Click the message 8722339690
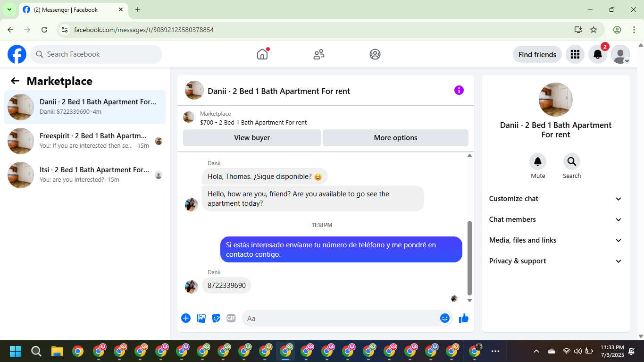Screen dimensions: 644x362 pyautogui.click(x=226, y=286)
